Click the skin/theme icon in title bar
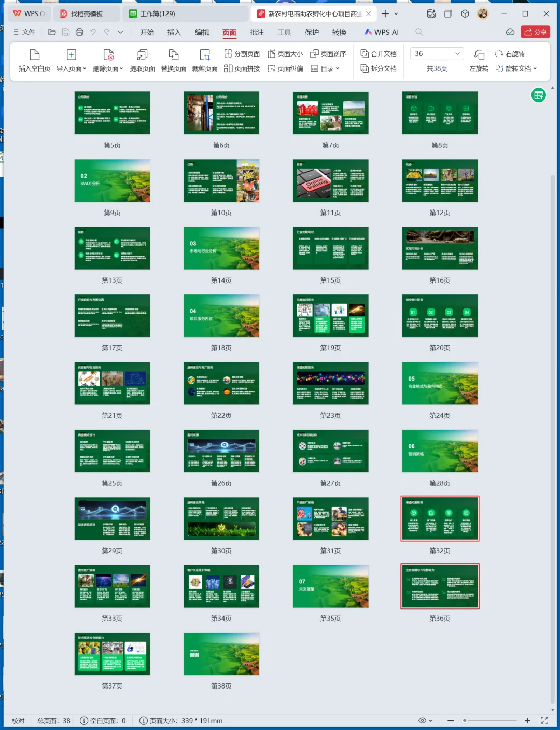Screen dimensions: 560x730 click(431, 13)
